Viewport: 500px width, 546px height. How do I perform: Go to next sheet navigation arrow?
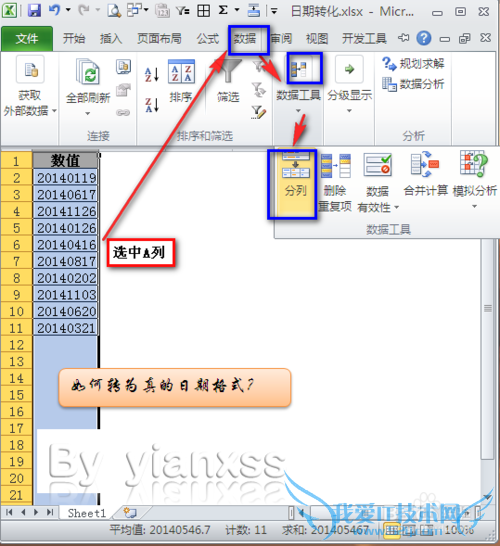click(36, 512)
